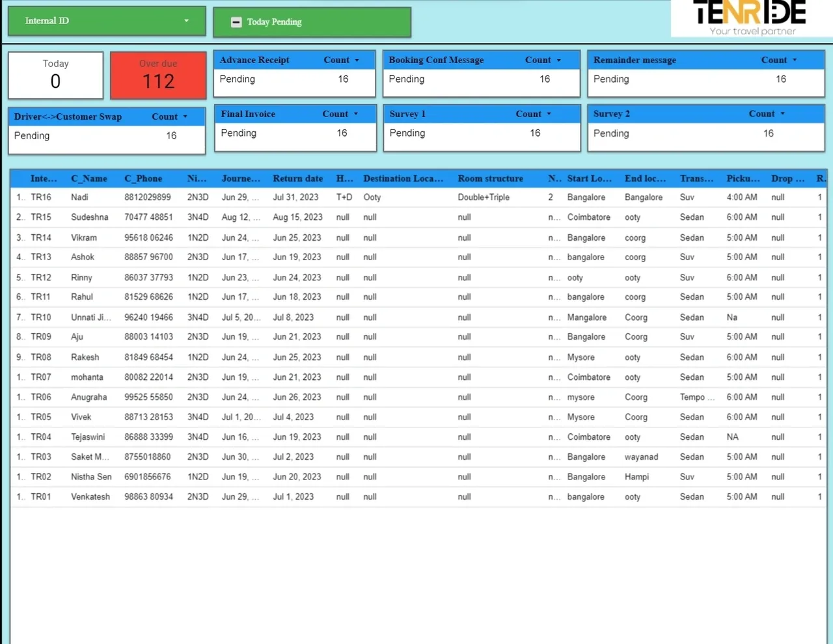Click Pending row in Final Invoice card
This screenshot has height=644, width=833.
239,133
